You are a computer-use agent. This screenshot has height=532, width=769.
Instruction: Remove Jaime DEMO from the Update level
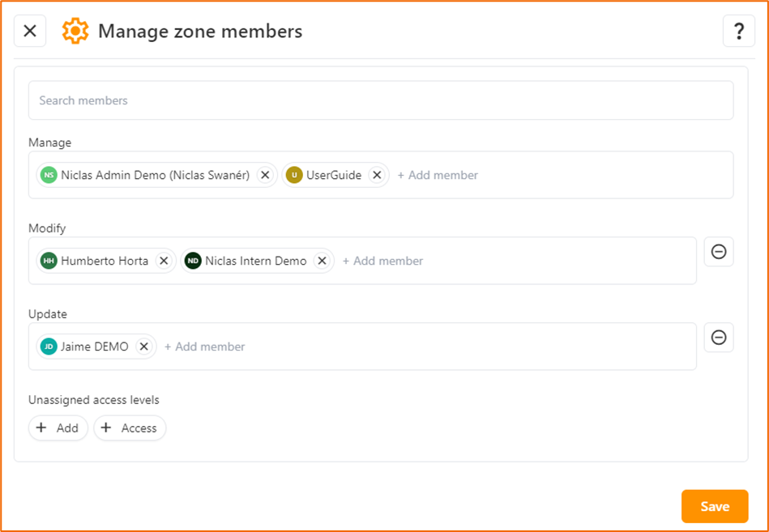[143, 346]
